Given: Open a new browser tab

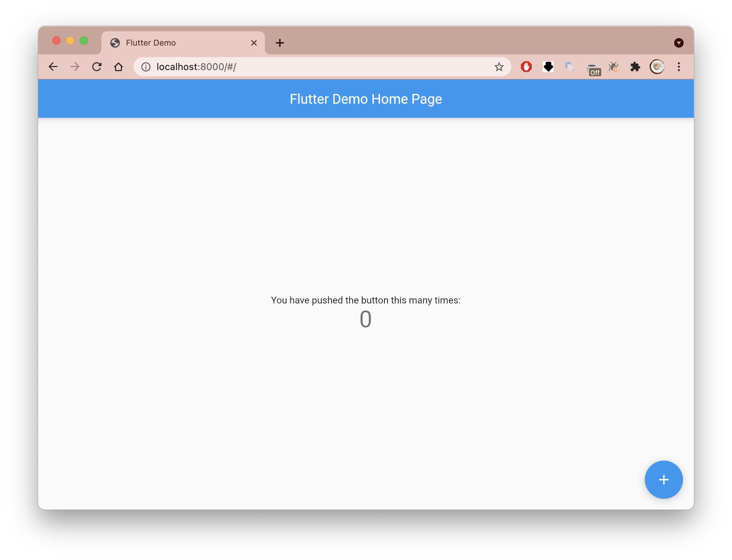Looking at the screenshot, I should [x=280, y=43].
